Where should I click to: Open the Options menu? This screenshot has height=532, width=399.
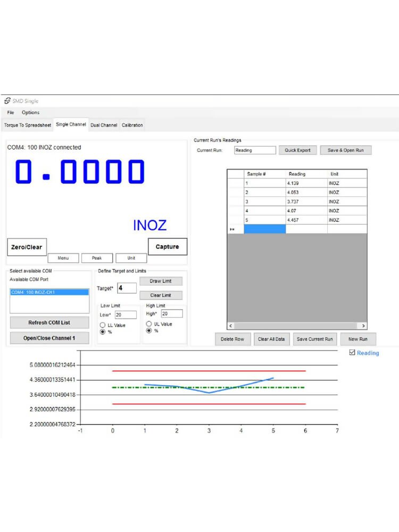(30, 112)
